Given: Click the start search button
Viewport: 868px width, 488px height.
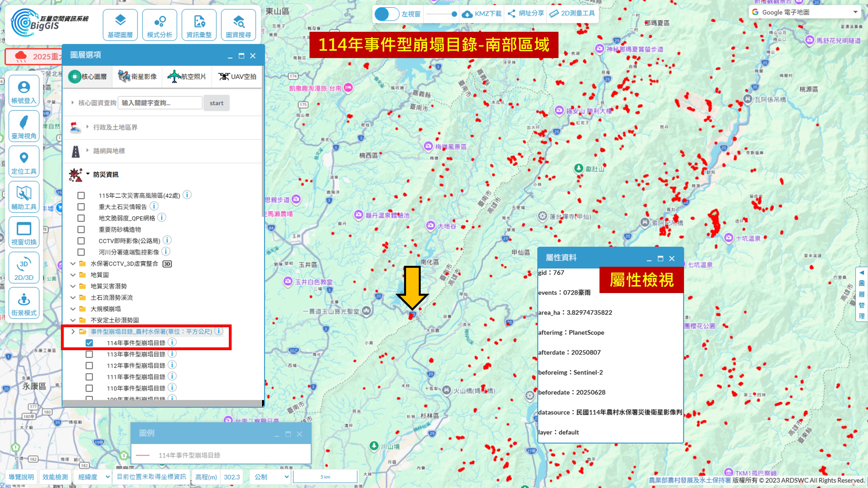Looking at the screenshot, I should coord(216,103).
